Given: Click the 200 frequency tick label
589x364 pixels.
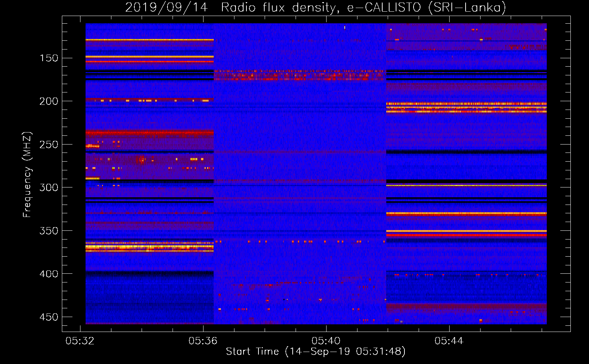Looking at the screenshot, I should pyautogui.click(x=49, y=101).
